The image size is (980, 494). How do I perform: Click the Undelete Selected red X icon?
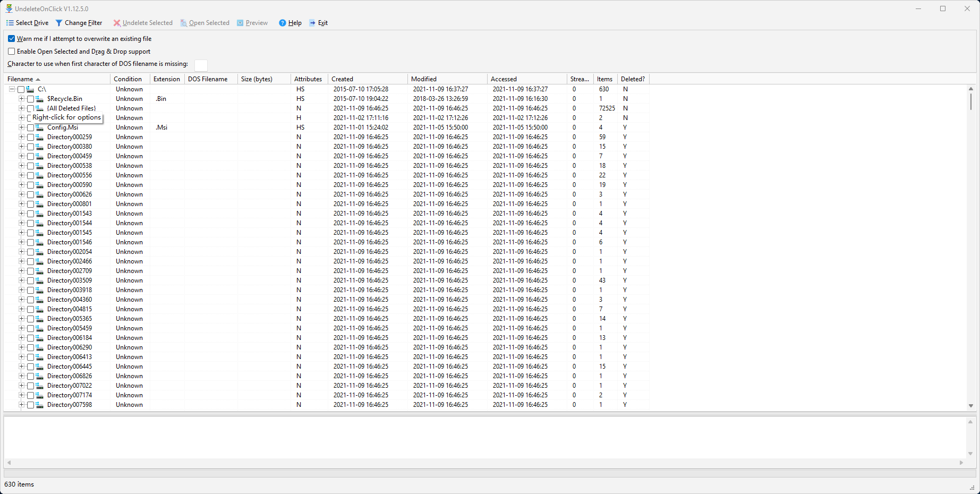117,23
